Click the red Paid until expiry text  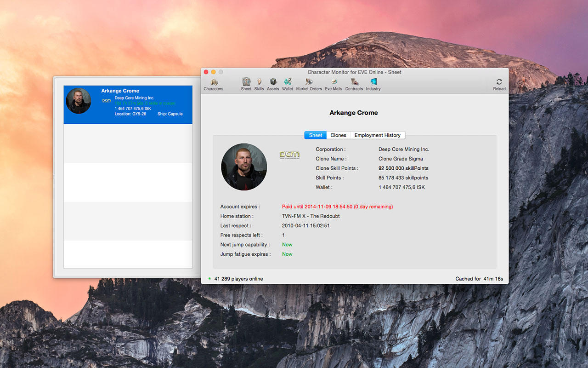[x=337, y=207]
